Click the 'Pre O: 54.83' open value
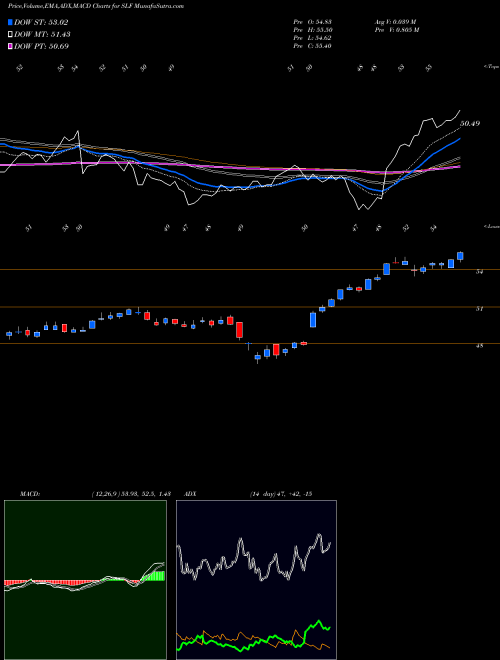Screen dimensions: 500x660 [x=313, y=22]
